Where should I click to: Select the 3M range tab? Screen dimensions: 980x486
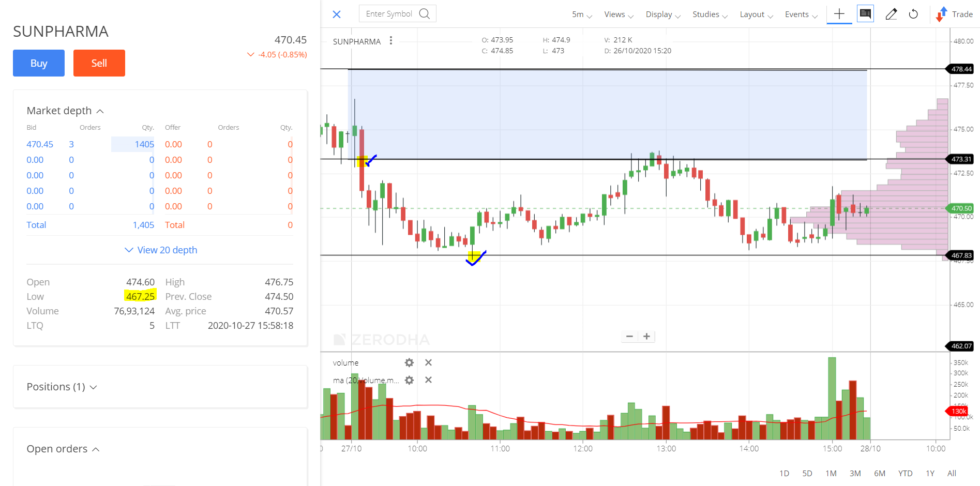click(x=855, y=473)
